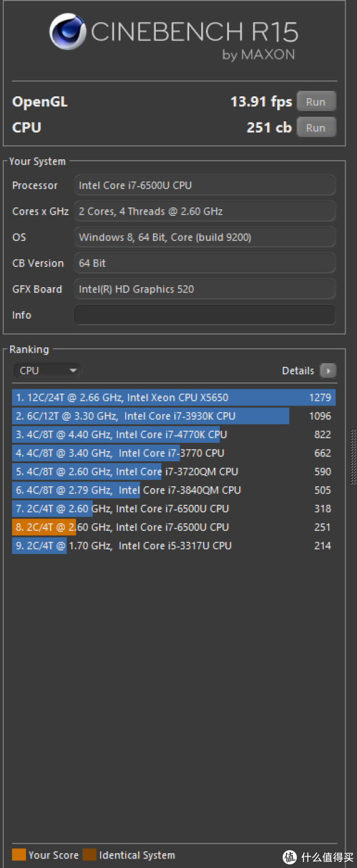
Task: Click the Cores x GHz field
Action: click(x=205, y=211)
